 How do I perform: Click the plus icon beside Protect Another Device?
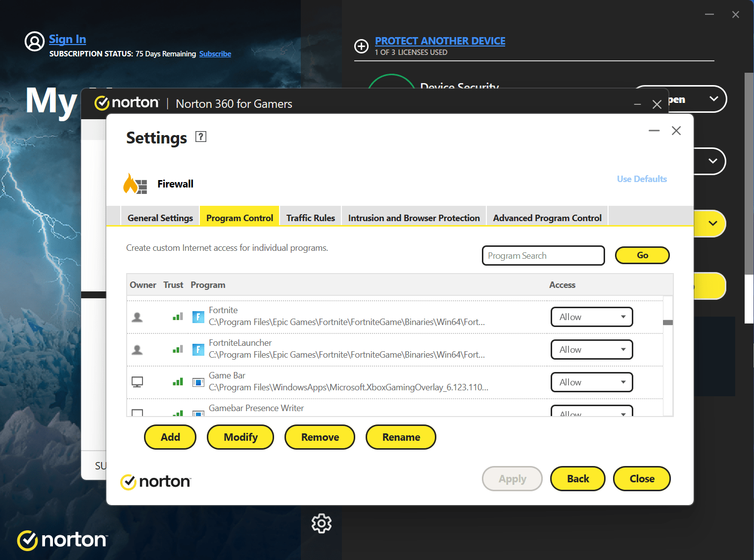coord(362,46)
